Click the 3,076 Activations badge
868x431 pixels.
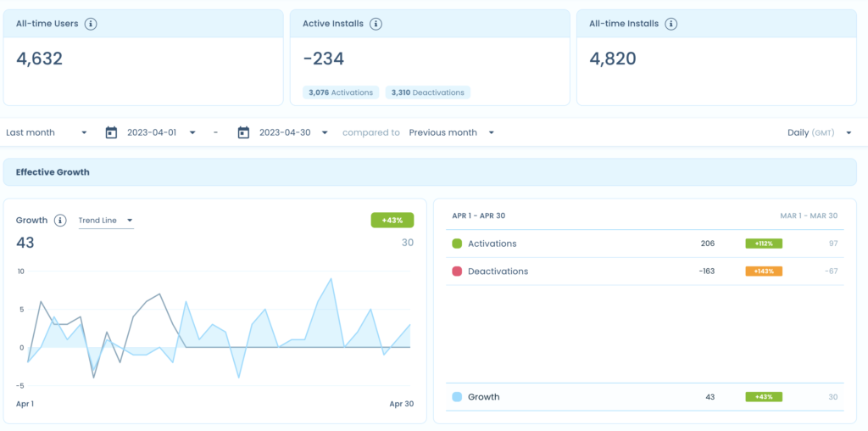[341, 92]
